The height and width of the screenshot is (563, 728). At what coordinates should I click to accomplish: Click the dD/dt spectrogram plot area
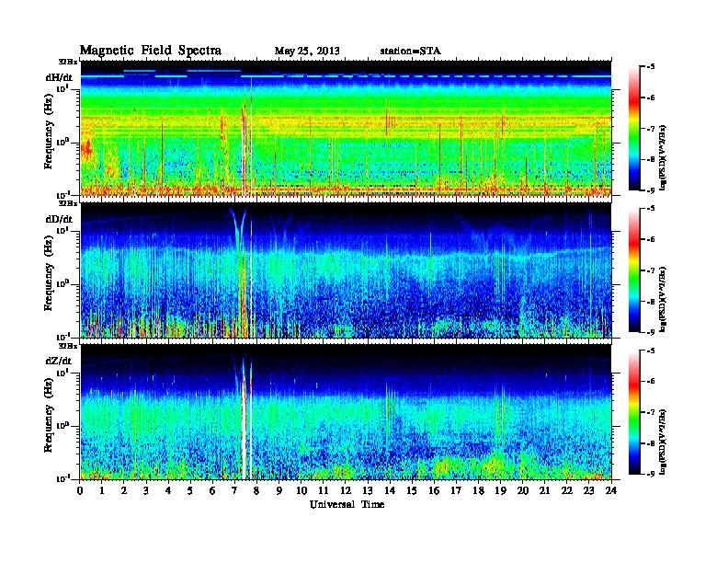(346, 270)
